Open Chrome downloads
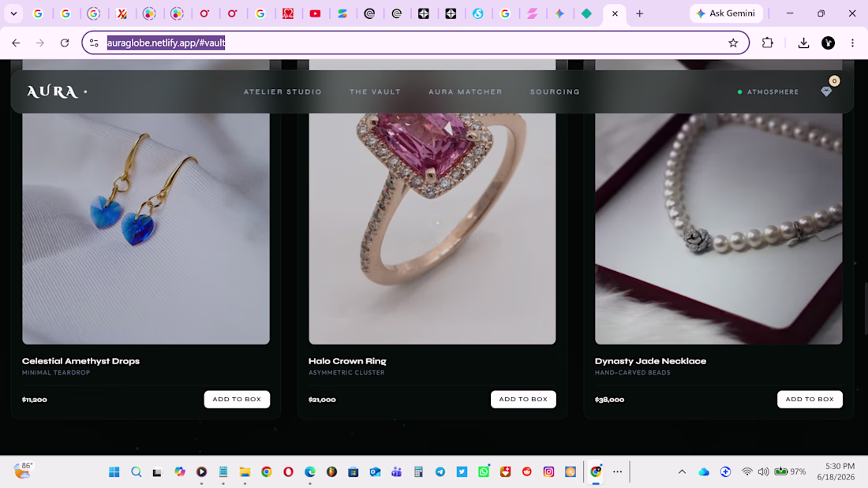868x488 pixels. click(x=803, y=43)
